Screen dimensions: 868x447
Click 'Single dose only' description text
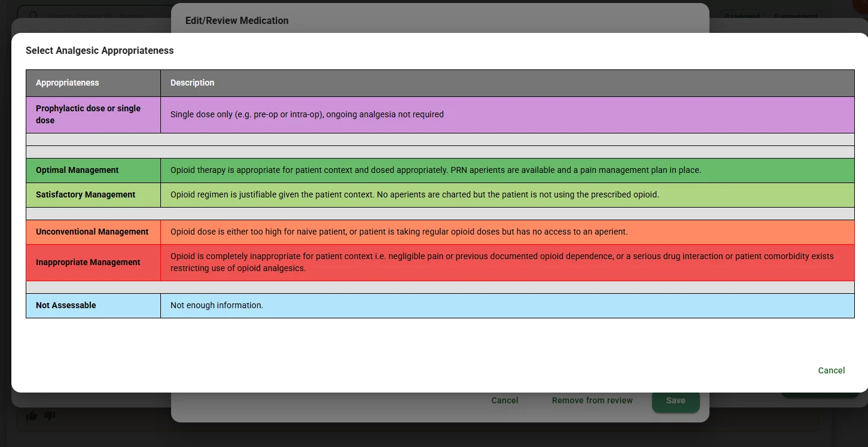coord(307,114)
